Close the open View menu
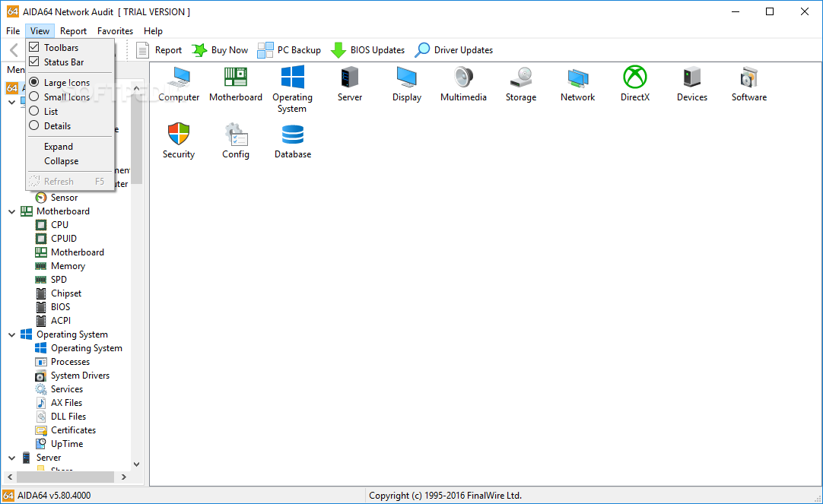823x504 pixels. click(40, 31)
